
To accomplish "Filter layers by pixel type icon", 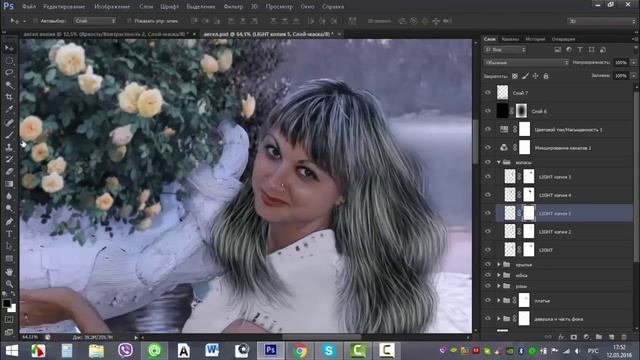I will tap(558, 49).
